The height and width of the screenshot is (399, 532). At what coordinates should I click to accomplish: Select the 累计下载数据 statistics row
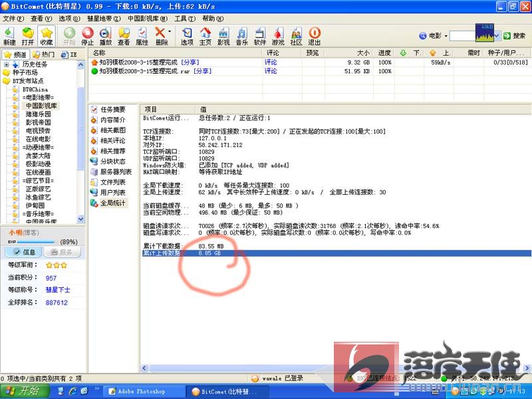[336, 246]
